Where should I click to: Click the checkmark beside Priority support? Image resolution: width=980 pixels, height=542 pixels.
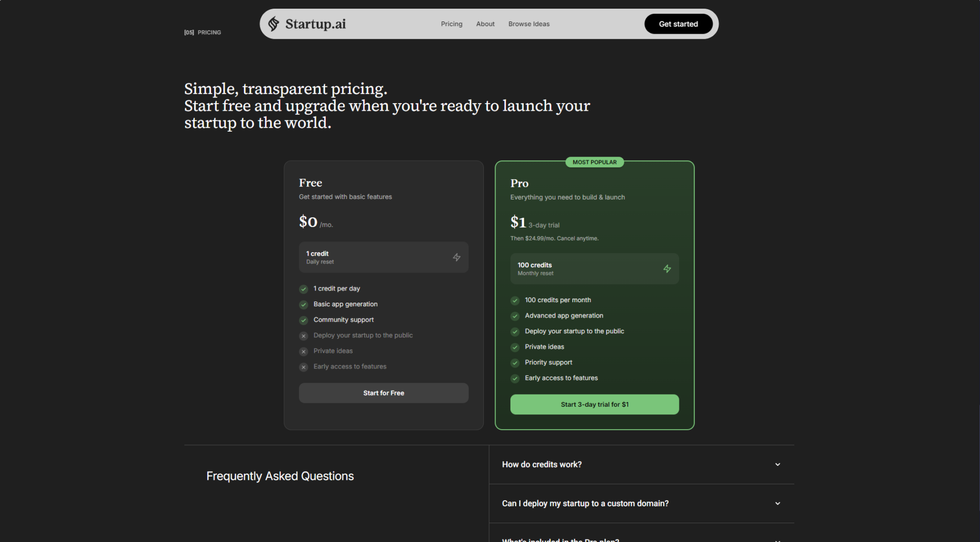coord(515,363)
